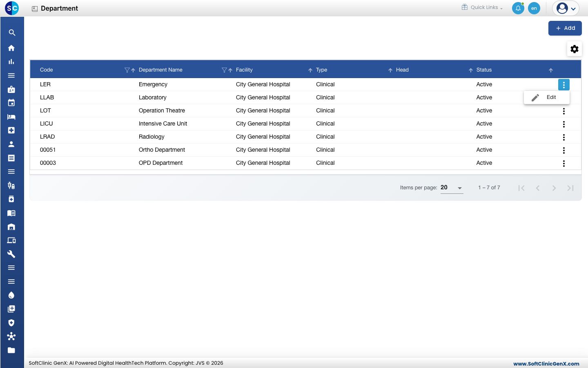Open the 'en' language selector
588x368 pixels.
[534, 8]
